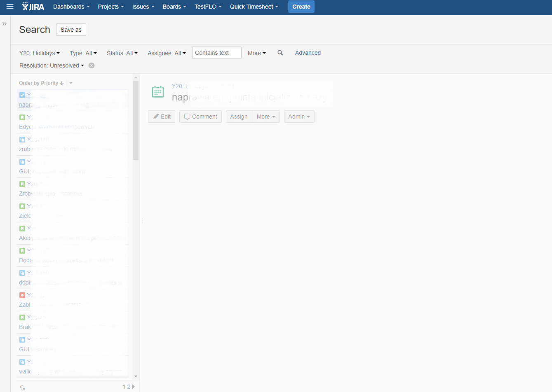This screenshot has height=392, width=552.
Task: Toggle the Order by Priority sort direction
Action: point(41,83)
